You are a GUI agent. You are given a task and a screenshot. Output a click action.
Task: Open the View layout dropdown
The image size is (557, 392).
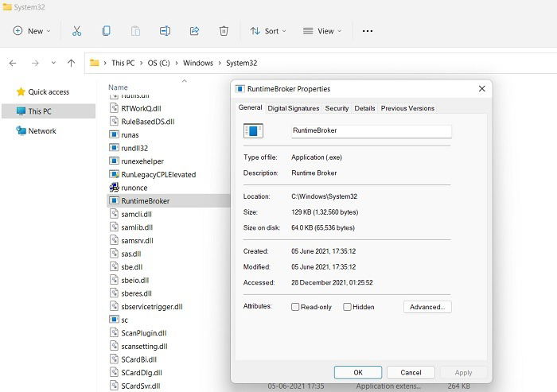tap(322, 31)
